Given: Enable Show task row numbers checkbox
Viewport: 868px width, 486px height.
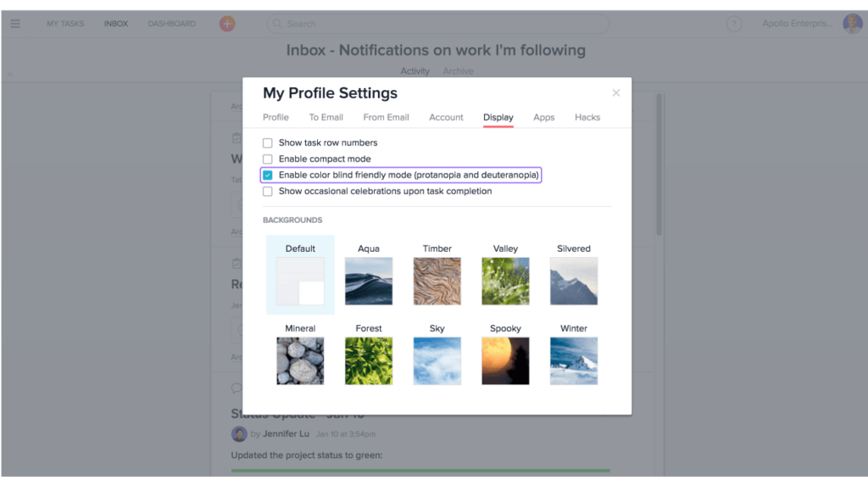Looking at the screenshot, I should 268,143.
